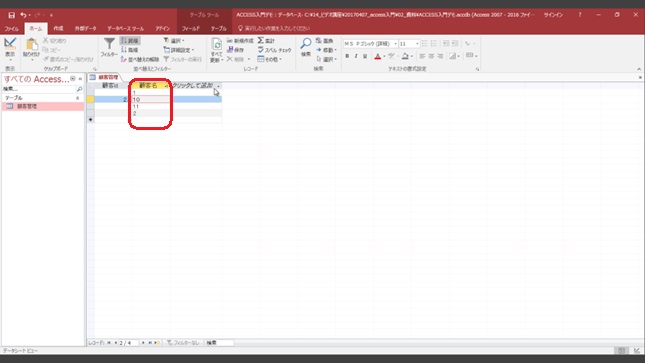The width and height of the screenshot is (645, 363).
Task: Sort descending with the 降順 button
Action: pos(130,50)
